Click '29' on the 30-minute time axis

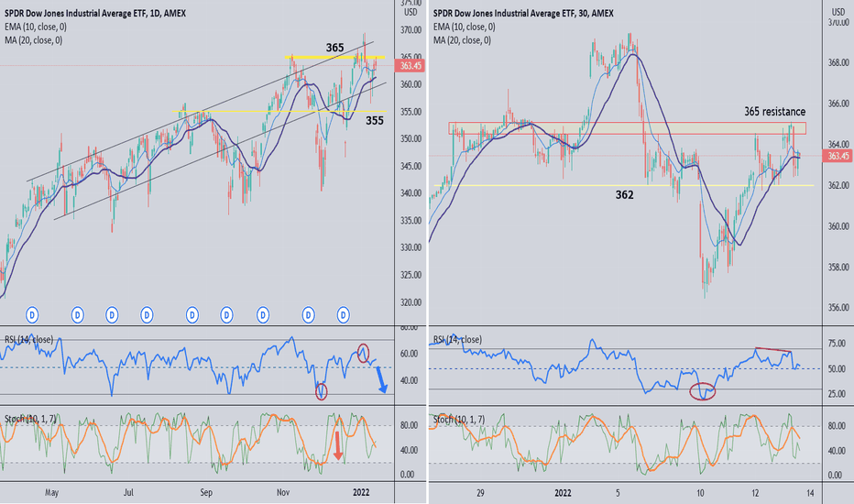coord(480,493)
